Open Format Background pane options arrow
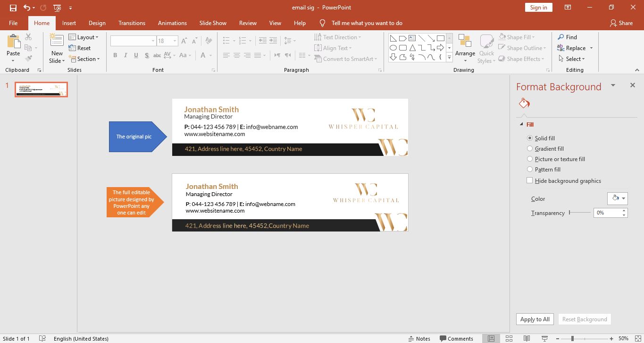This screenshot has height=343, width=644. point(613,86)
